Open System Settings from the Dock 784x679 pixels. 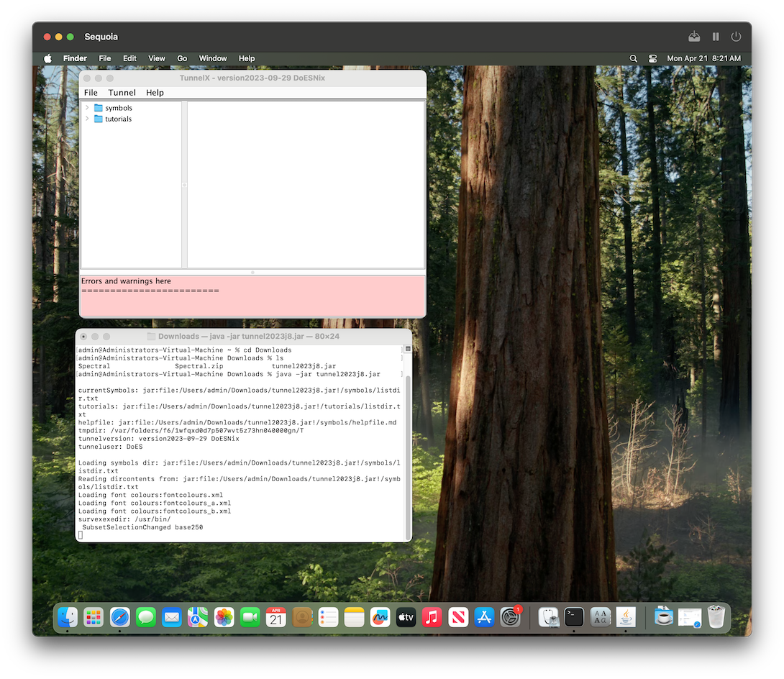click(x=510, y=617)
